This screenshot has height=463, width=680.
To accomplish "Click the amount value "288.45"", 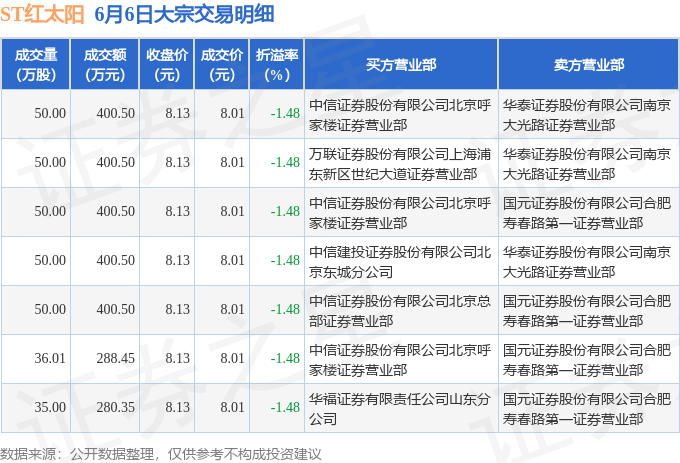I will pos(116,359).
